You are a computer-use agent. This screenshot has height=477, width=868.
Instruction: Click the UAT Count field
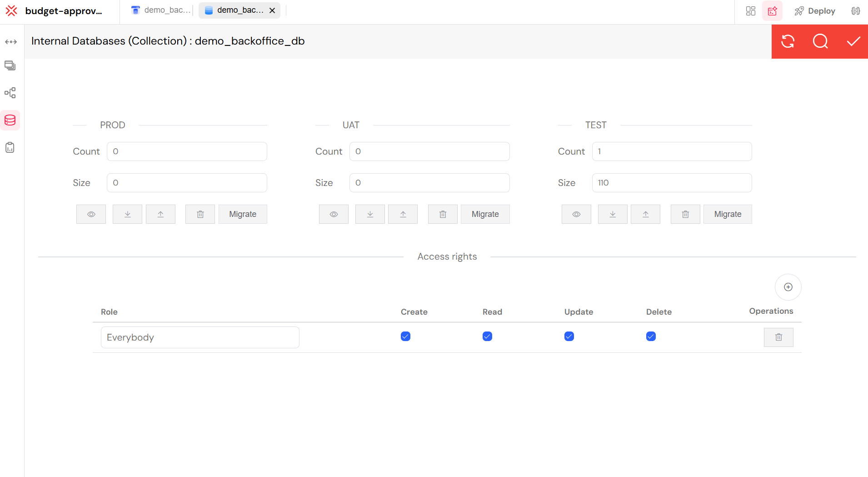429,151
